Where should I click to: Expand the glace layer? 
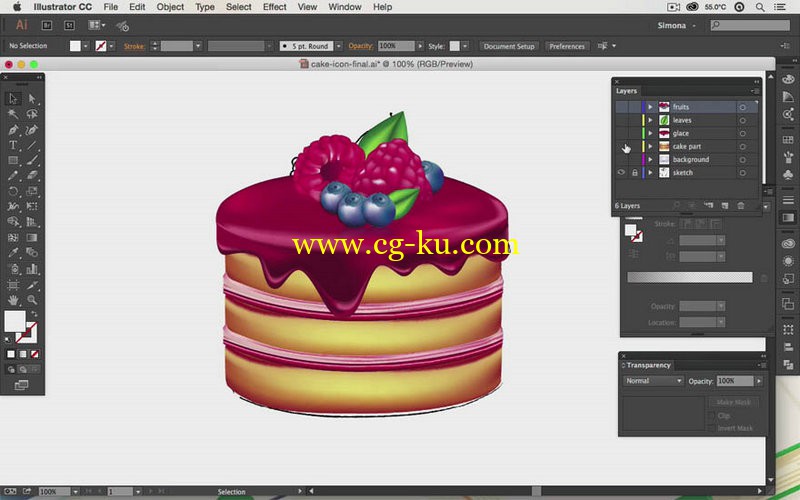coord(651,133)
